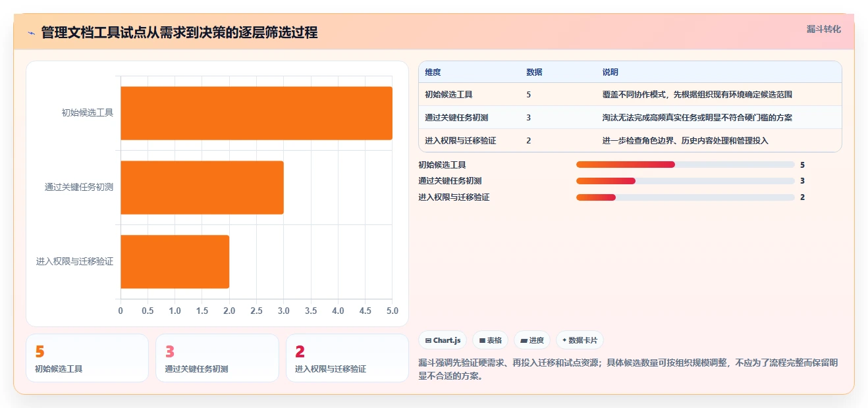This screenshot has width=868, height=408.
Task: Click the 数据 column header
Action: [x=534, y=72]
